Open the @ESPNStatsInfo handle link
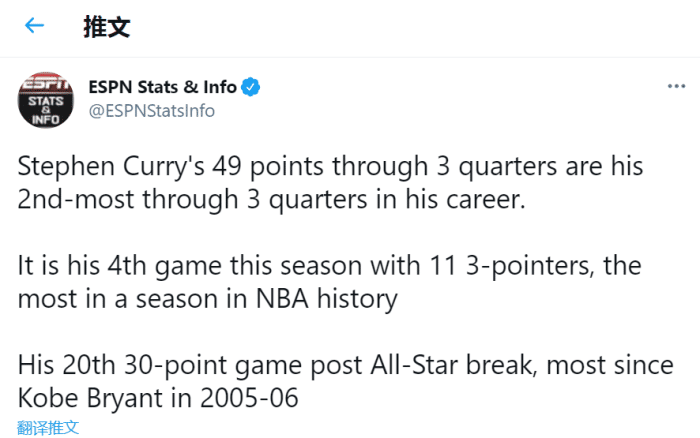The height and width of the screenshot is (438, 700). point(152,111)
